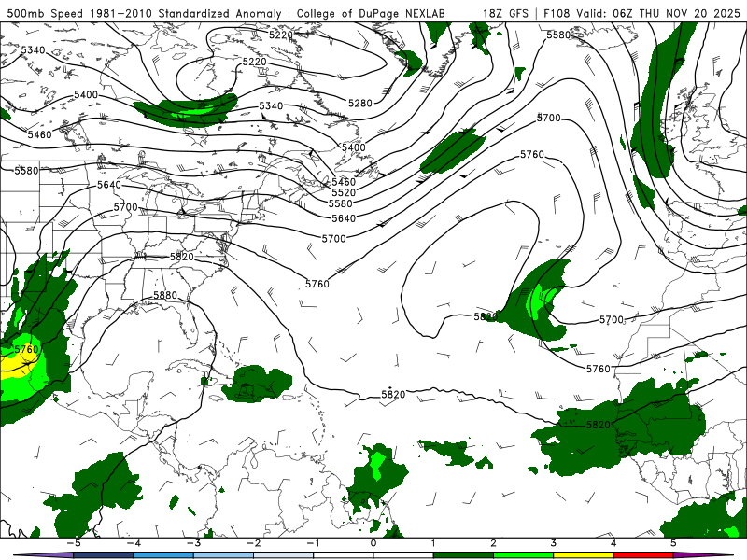Click the colorbar tick label '5'

pos(673,543)
